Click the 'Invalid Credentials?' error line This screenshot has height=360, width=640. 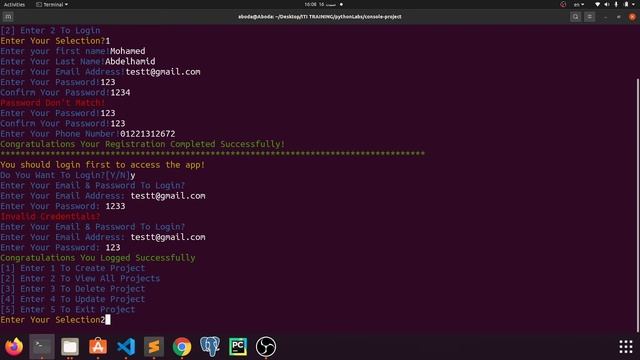[50, 216]
